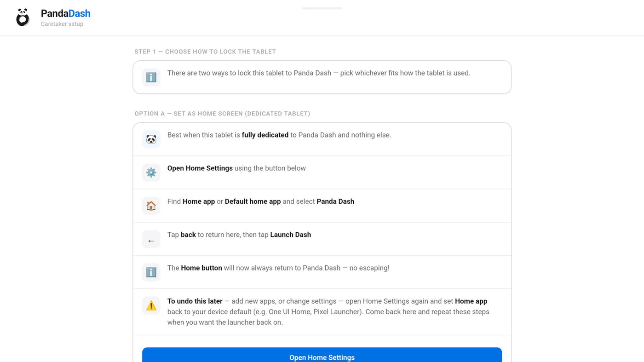The image size is (644, 362).
Task: Click the 'To undo this later' bold text
Action: (x=195, y=301)
